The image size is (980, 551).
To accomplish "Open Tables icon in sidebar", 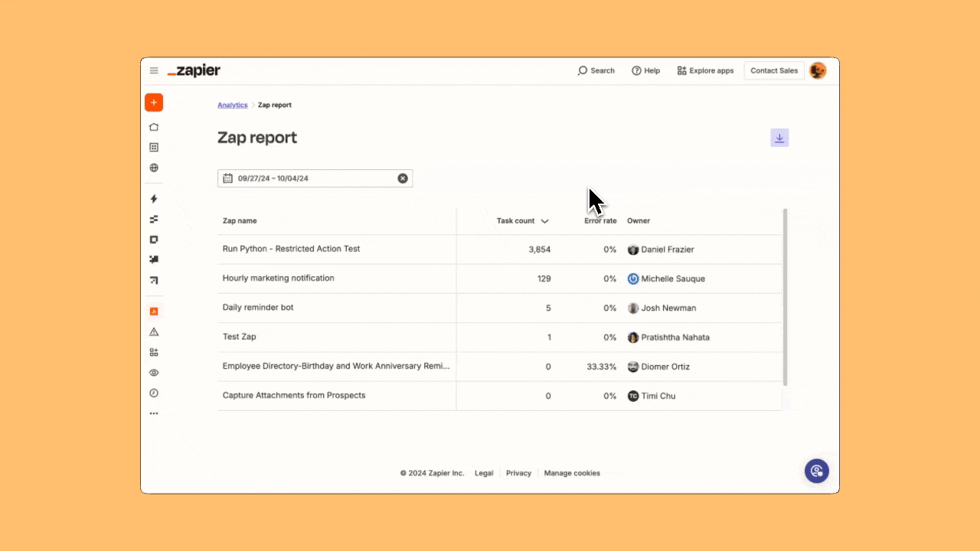I will point(154,219).
